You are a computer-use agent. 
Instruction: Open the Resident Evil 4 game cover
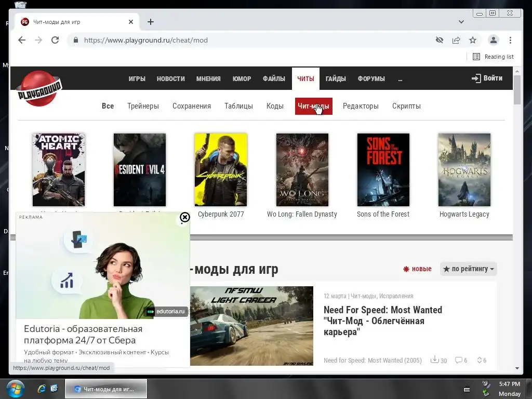coord(140,170)
